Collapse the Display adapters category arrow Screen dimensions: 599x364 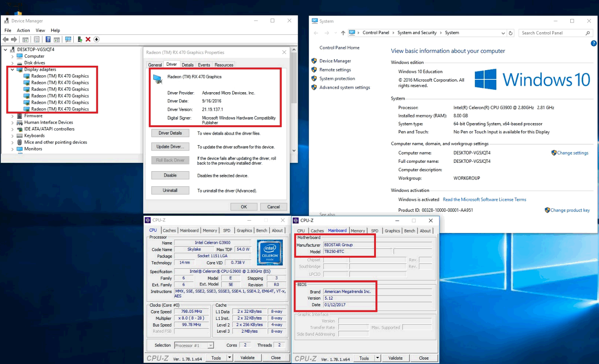(12, 69)
